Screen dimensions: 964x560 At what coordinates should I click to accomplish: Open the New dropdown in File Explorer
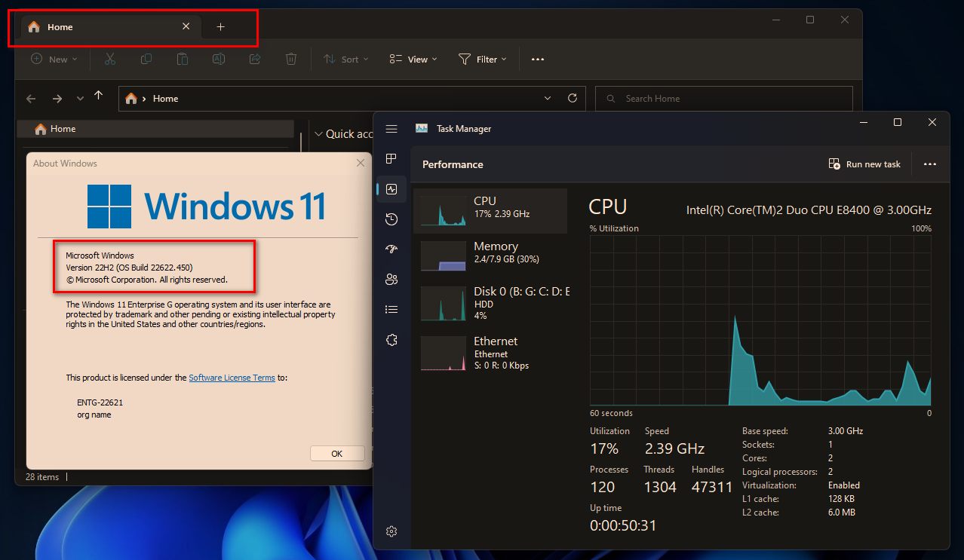pos(54,59)
